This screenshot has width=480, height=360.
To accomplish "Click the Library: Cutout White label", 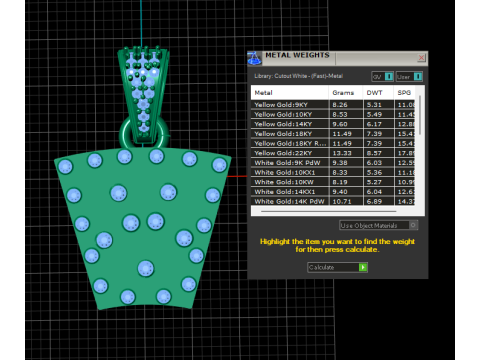I will tap(298, 76).
